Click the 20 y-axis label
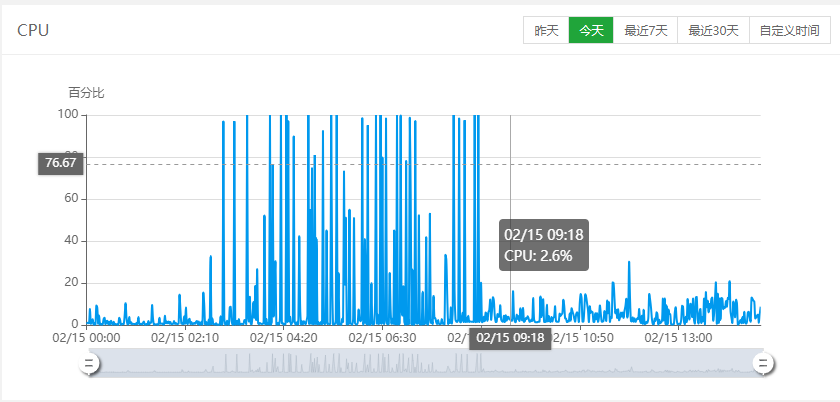This screenshot has width=840, height=402. click(x=72, y=283)
